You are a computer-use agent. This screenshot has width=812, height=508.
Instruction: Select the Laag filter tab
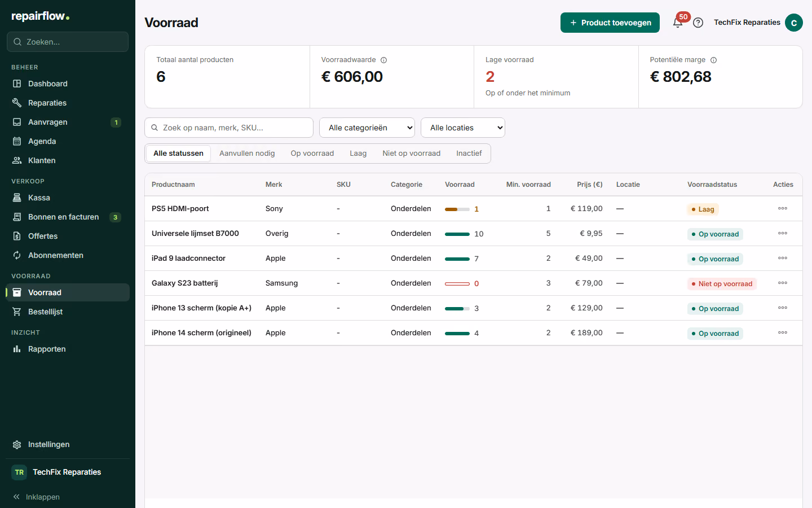click(x=358, y=154)
